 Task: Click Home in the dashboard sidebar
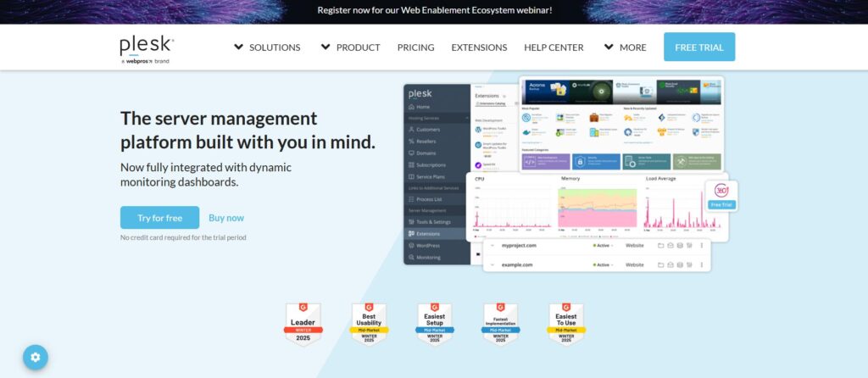(x=424, y=107)
